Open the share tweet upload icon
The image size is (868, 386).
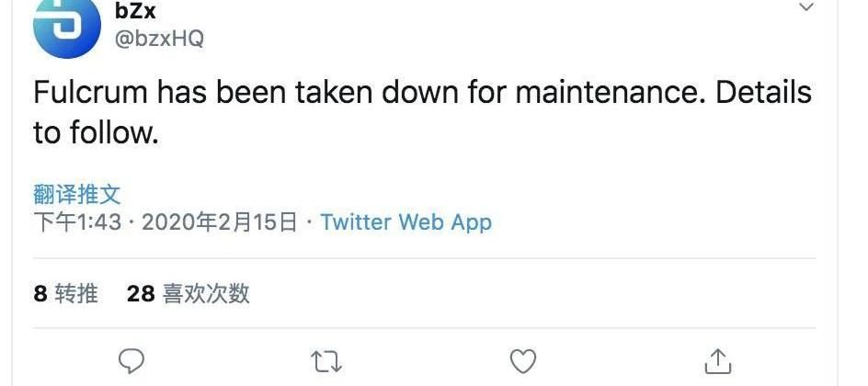point(718,361)
